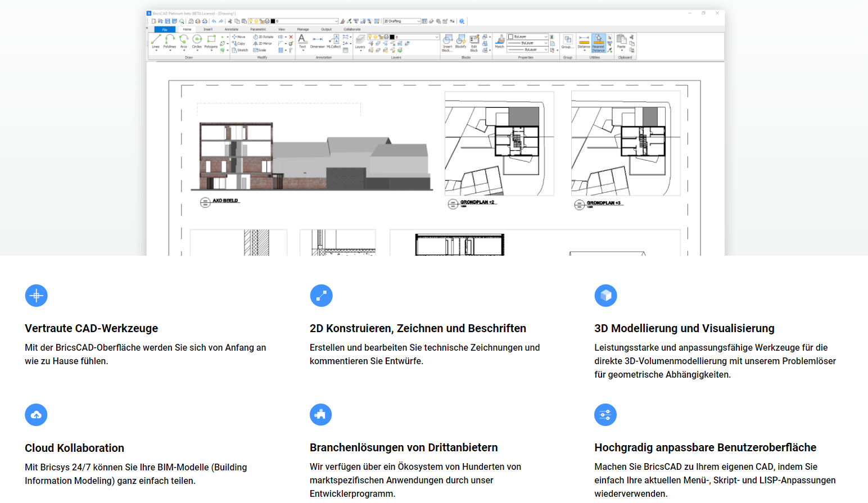Click the Move tool in Modify
Viewport: 868px width, 503px height.
[x=239, y=37]
